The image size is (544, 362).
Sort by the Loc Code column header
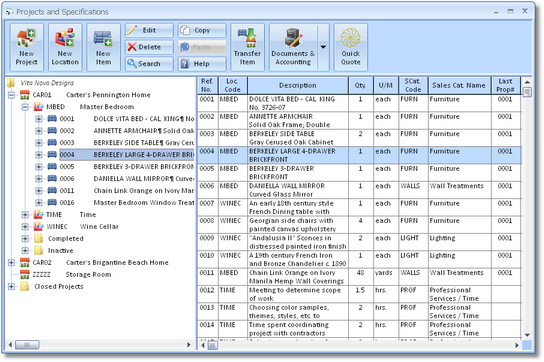point(232,85)
